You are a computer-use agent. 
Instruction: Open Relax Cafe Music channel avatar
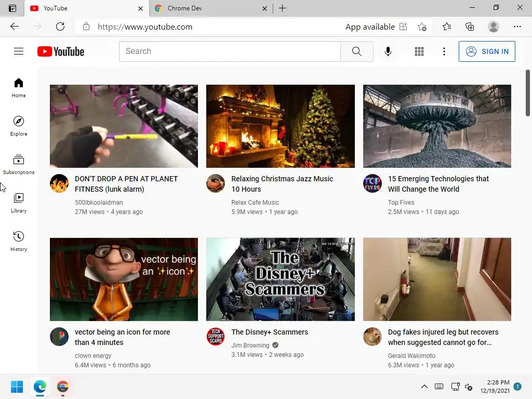click(x=216, y=183)
